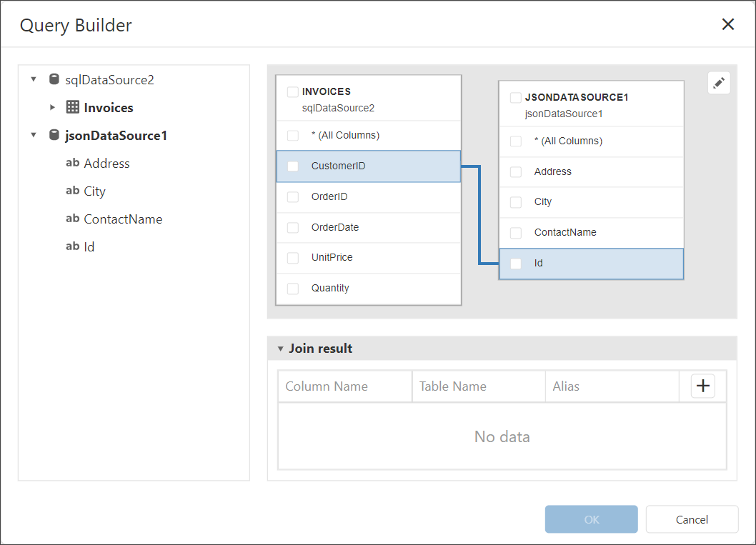Click the 'ab' icon next to ContactName
Viewport: 756px width, 545px height.
pyautogui.click(x=72, y=219)
